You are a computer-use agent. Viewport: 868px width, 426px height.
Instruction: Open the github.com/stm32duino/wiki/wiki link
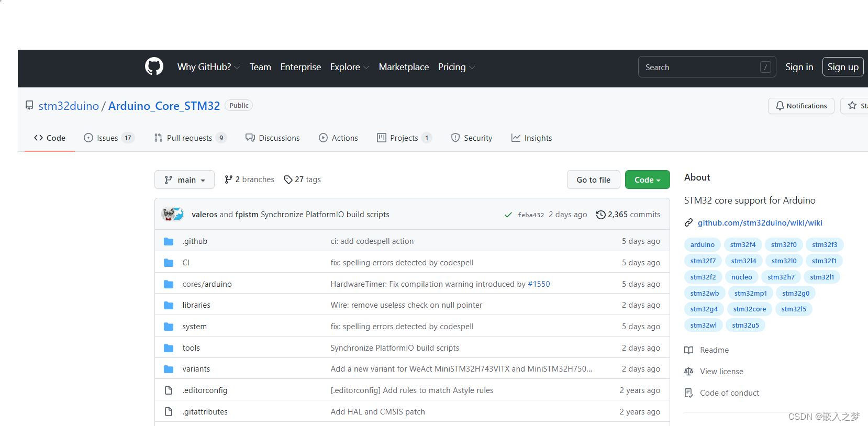point(760,223)
